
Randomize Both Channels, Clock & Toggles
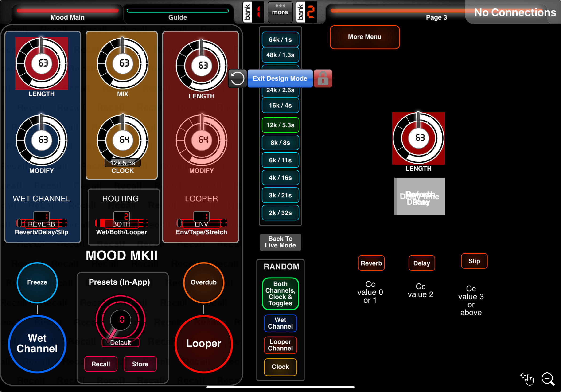click(280, 294)
